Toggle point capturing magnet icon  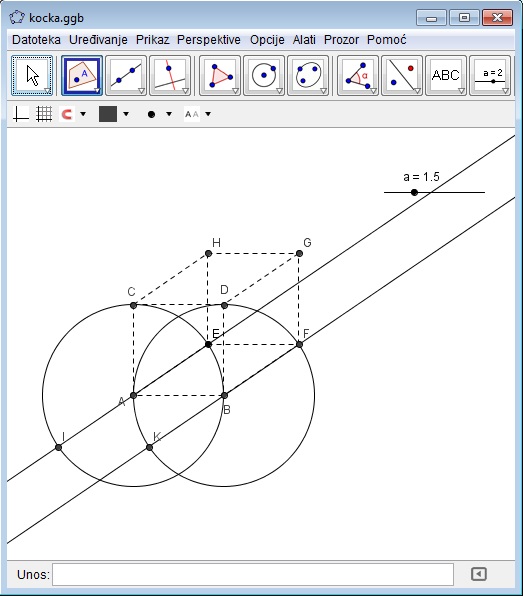(x=67, y=114)
